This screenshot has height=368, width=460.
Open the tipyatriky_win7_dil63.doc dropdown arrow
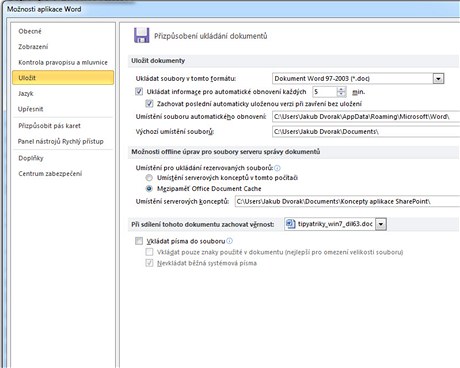[381, 224]
